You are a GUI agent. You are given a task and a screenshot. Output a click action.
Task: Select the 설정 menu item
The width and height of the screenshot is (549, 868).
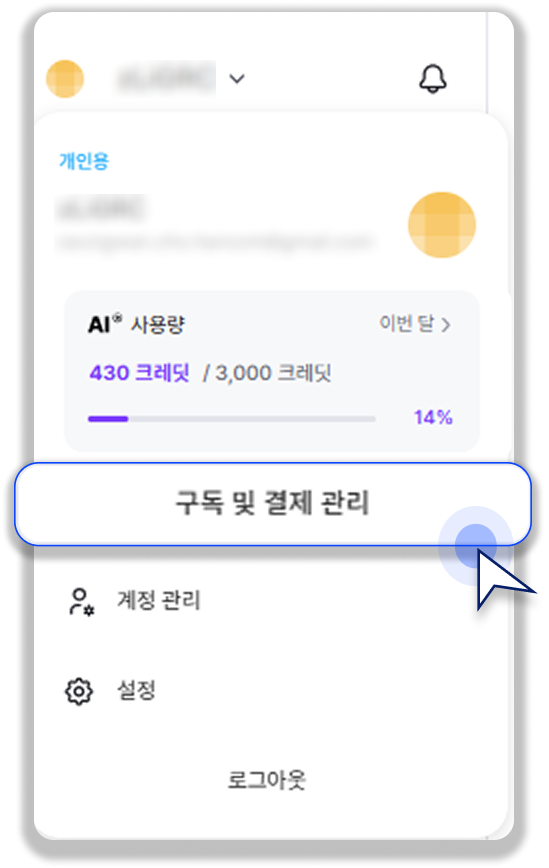[x=136, y=690]
